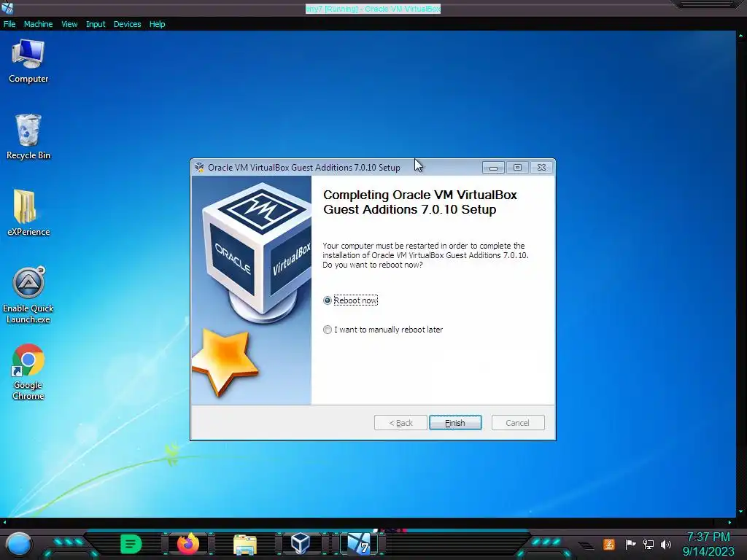Screen dimensions: 747x560
Task: Open the Start menu orb
Action: pos(19,544)
